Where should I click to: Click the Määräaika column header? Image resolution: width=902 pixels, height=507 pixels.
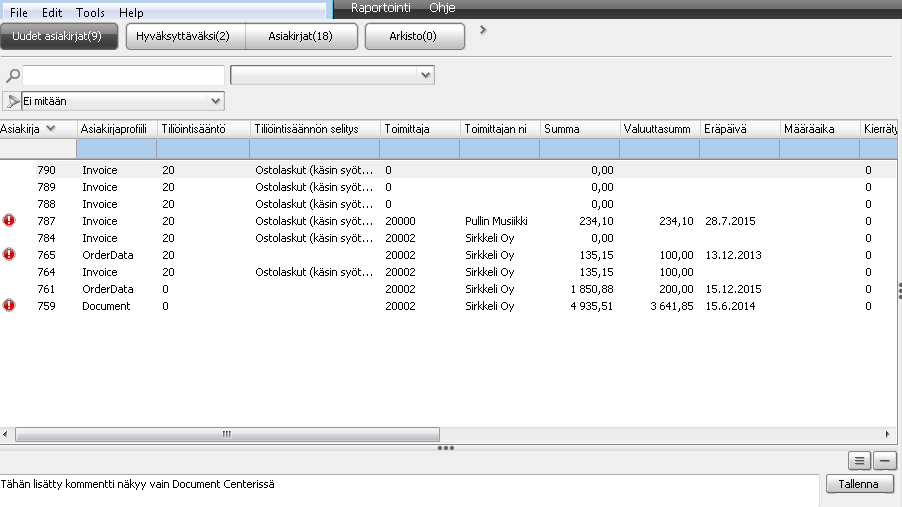click(x=820, y=129)
